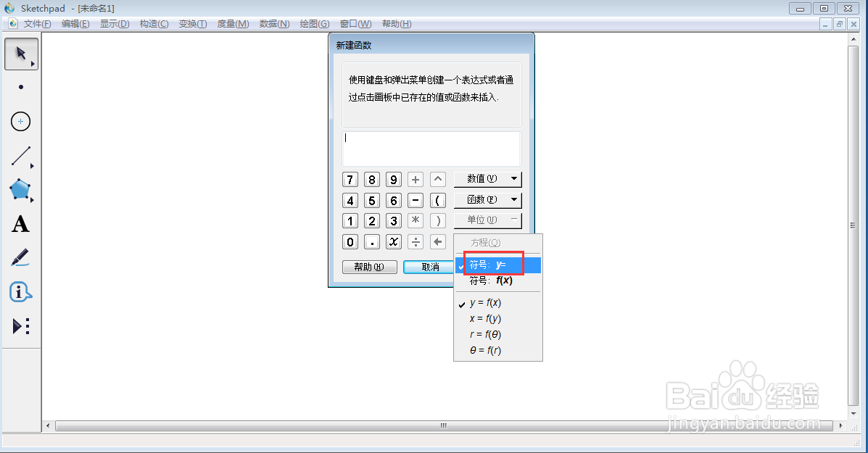Select the Polygon tool
This screenshot has width=868, height=453.
pyautogui.click(x=21, y=190)
